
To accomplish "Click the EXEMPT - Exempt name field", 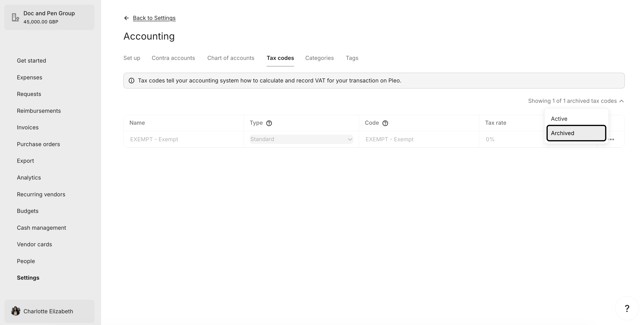I will [x=184, y=139].
